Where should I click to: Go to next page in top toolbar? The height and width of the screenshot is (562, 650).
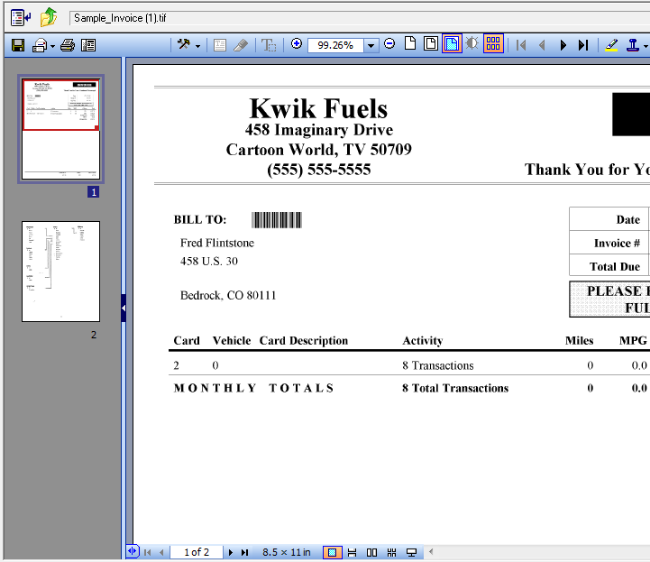[x=563, y=45]
